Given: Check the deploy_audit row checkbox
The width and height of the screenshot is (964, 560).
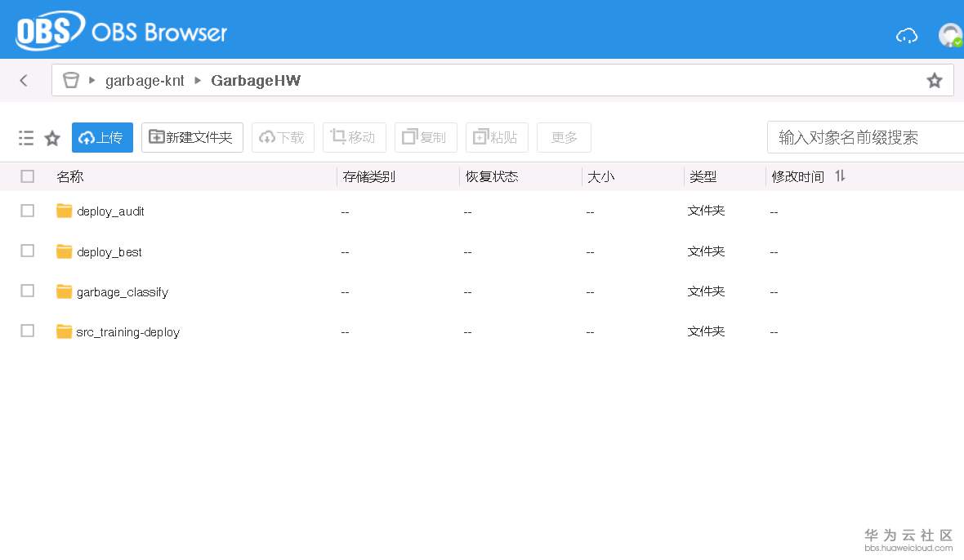Looking at the screenshot, I should pyautogui.click(x=27, y=211).
